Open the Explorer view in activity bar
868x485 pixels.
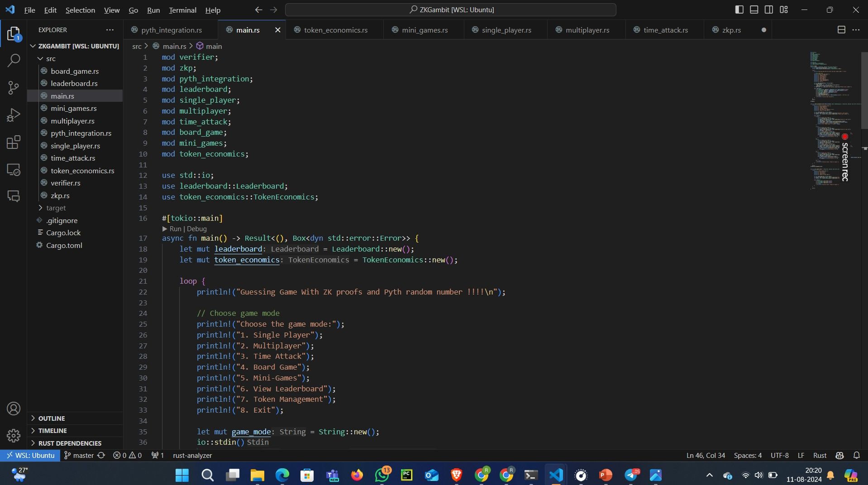pyautogui.click(x=14, y=34)
